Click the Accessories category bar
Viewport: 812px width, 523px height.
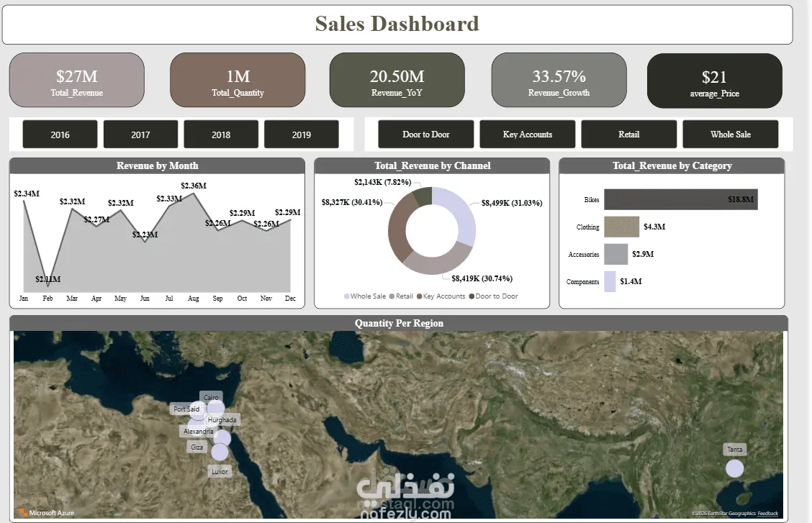tap(615, 254)
